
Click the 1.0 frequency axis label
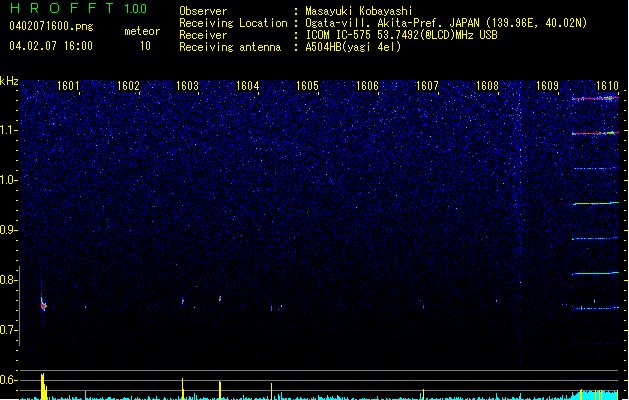tap(8, 180)
